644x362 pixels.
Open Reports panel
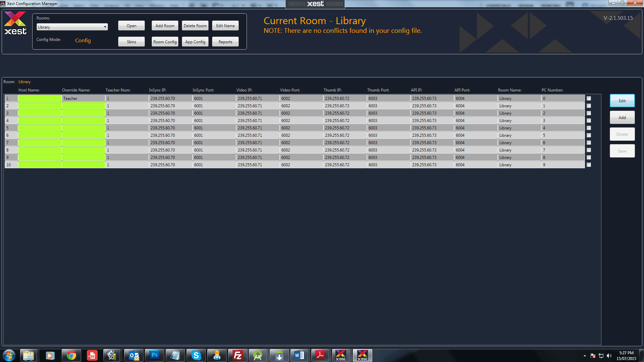click(226, 42)
